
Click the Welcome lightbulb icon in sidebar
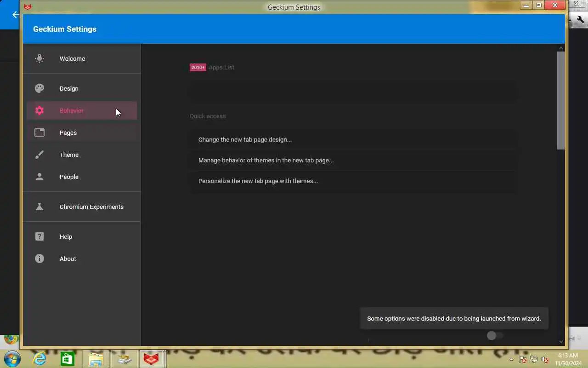click(40, 58)
